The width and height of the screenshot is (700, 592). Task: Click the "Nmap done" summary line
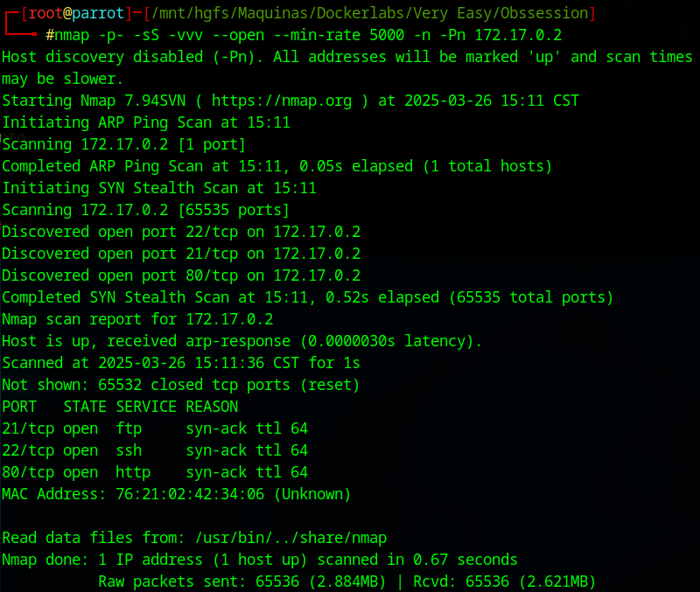pos(260,560)
